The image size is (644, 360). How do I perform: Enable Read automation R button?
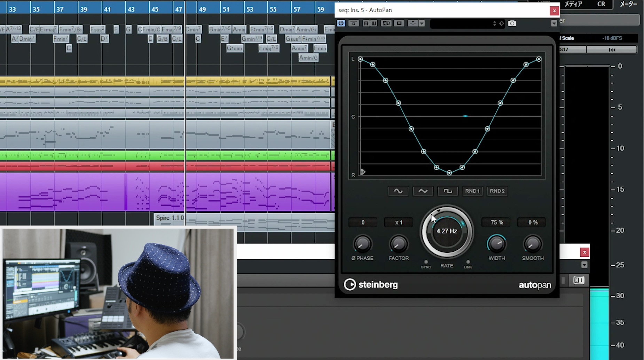point(366,23)
